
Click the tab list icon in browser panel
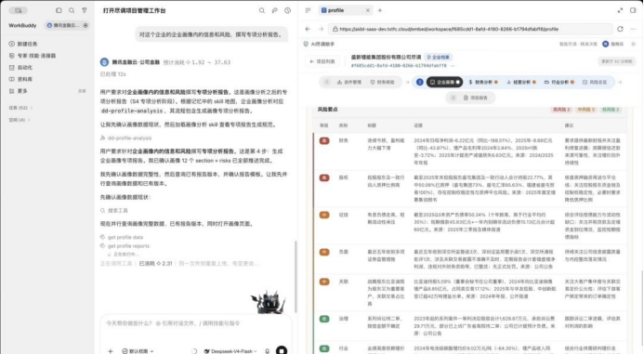coord(308,10)
